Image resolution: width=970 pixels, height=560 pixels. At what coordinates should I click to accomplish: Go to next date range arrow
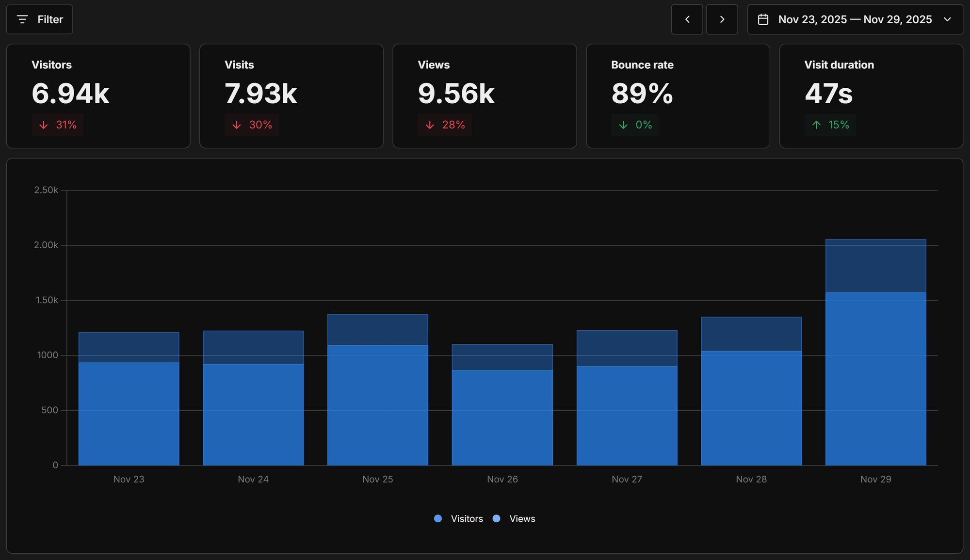pos(722,19)
